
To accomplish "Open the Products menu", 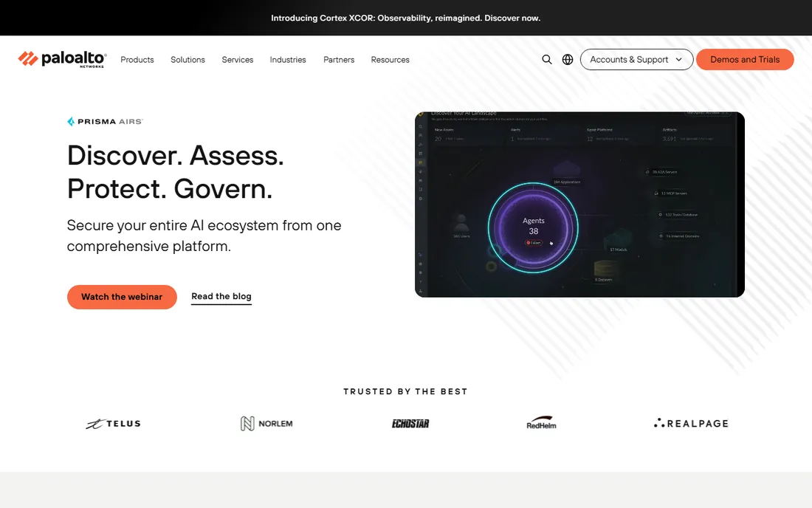I will point(137,60).
